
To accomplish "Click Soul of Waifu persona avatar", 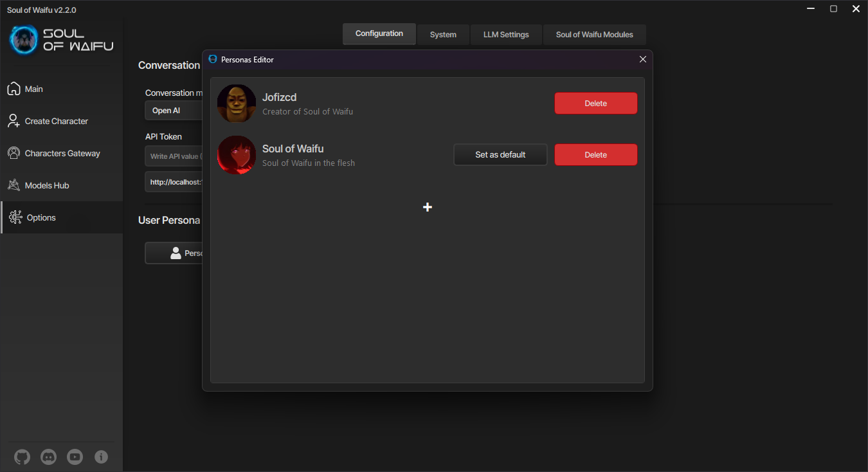I will 237,155.
